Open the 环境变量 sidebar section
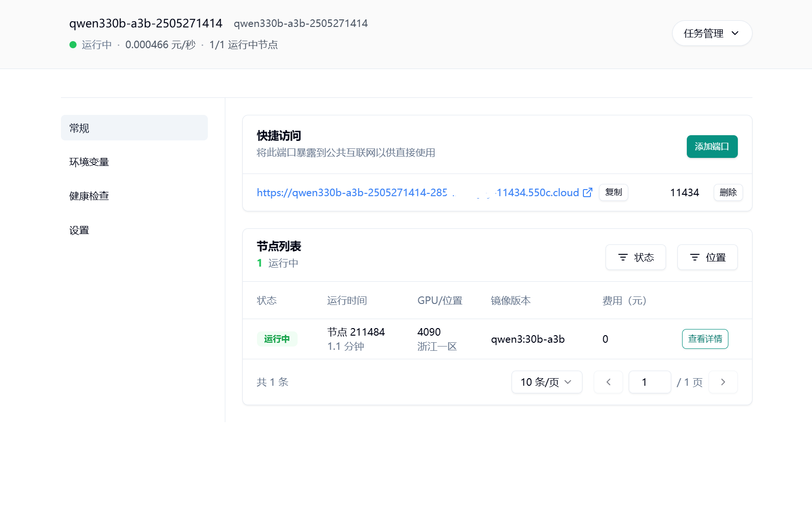The height and width of the screenshot is (529, 812). [89, 162]
